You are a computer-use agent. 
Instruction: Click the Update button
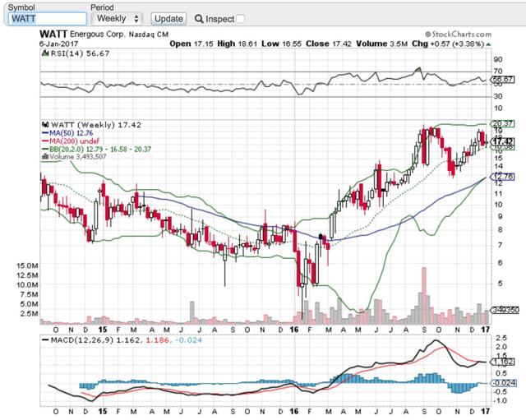tap(168, 19)
